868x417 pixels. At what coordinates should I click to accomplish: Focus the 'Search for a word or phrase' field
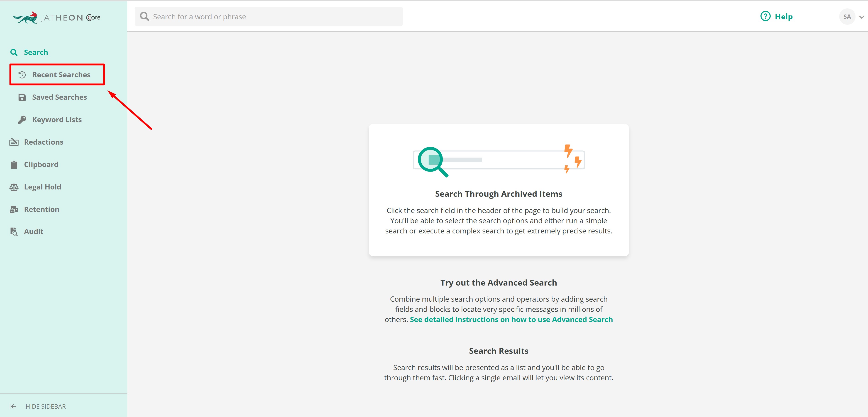(x=269, y=17)
